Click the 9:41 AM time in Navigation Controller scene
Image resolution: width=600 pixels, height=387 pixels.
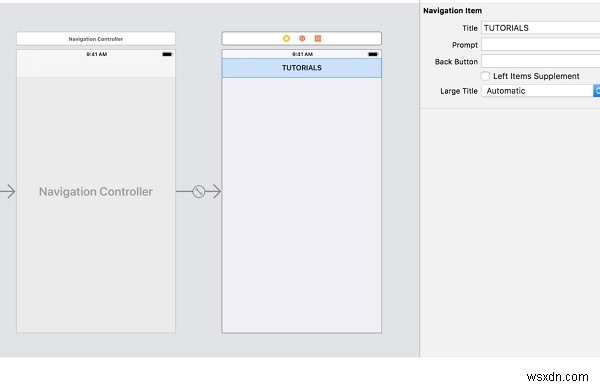click(x=96, y=54)
